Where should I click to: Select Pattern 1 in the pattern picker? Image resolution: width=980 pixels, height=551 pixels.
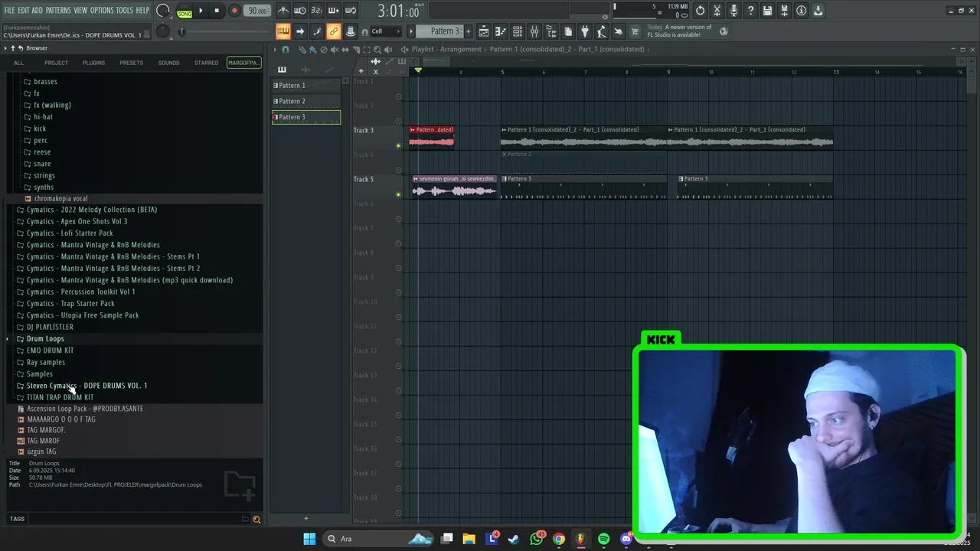coord(306,86)
